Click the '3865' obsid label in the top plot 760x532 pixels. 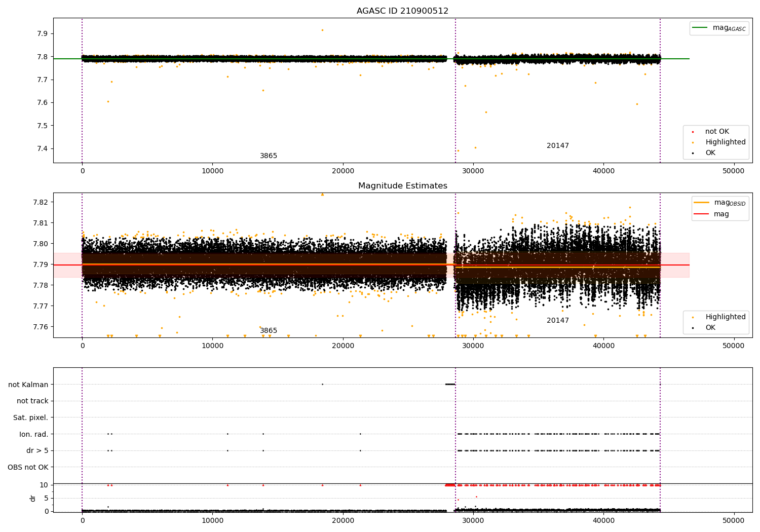269,156
